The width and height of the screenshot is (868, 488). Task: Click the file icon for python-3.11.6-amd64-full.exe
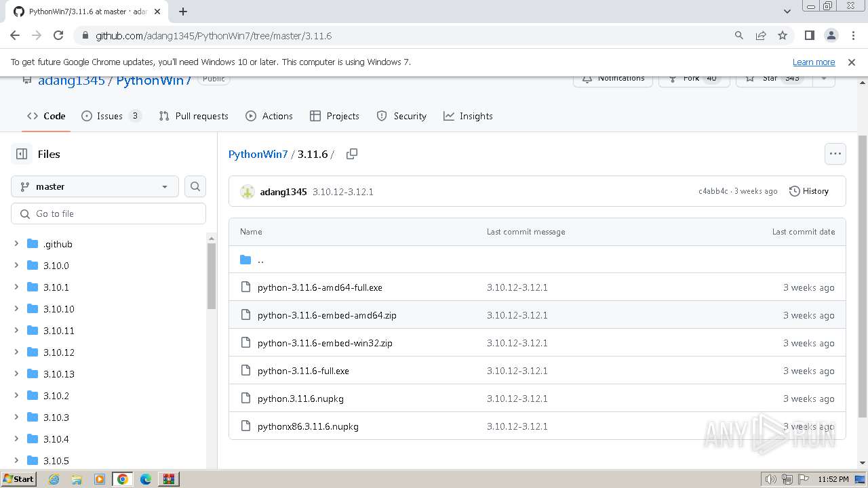click(246, 287)
